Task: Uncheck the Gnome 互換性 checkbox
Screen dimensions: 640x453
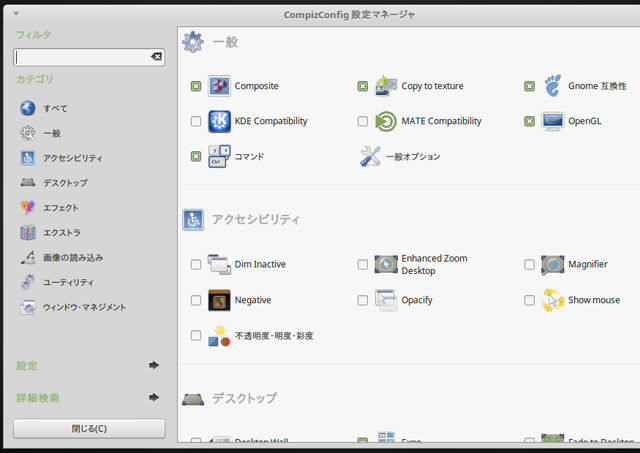Action: click(529, 86)
